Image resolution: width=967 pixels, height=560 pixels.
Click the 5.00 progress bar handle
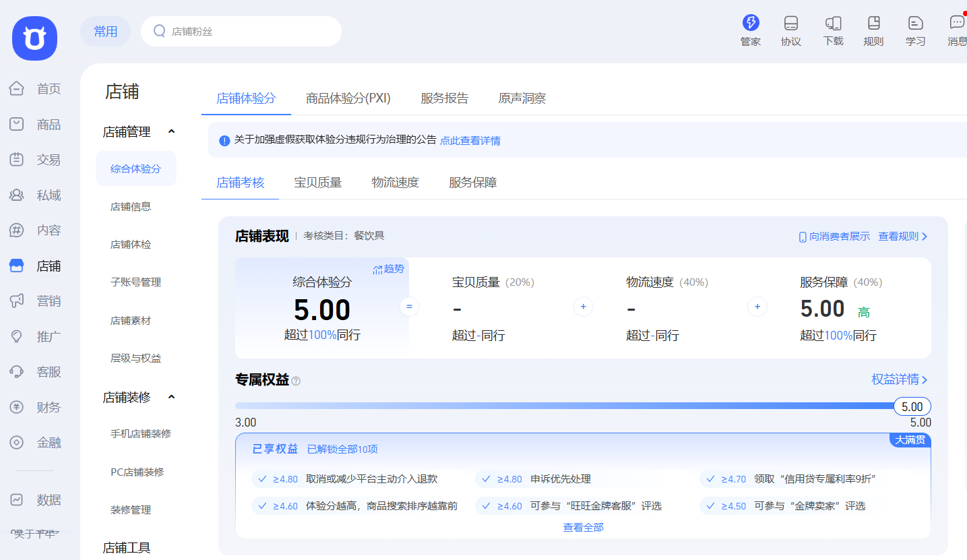click(912, 406)
